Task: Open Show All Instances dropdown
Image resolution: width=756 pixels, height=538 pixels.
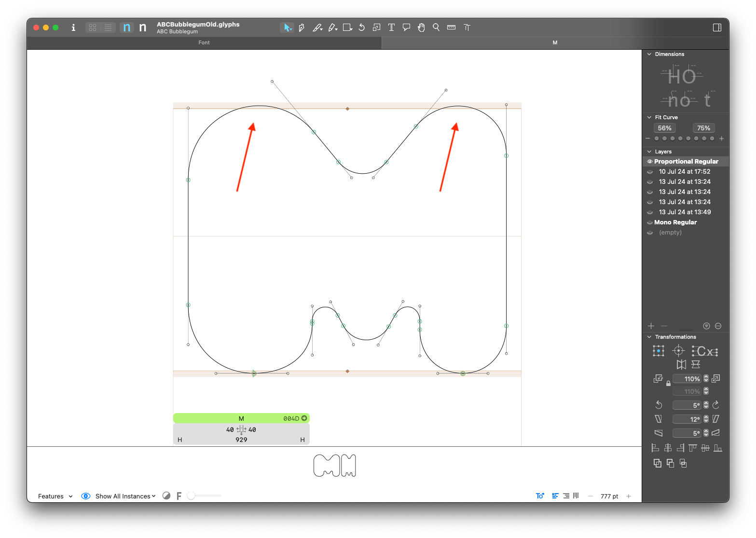Action: [x=125, y=496]
